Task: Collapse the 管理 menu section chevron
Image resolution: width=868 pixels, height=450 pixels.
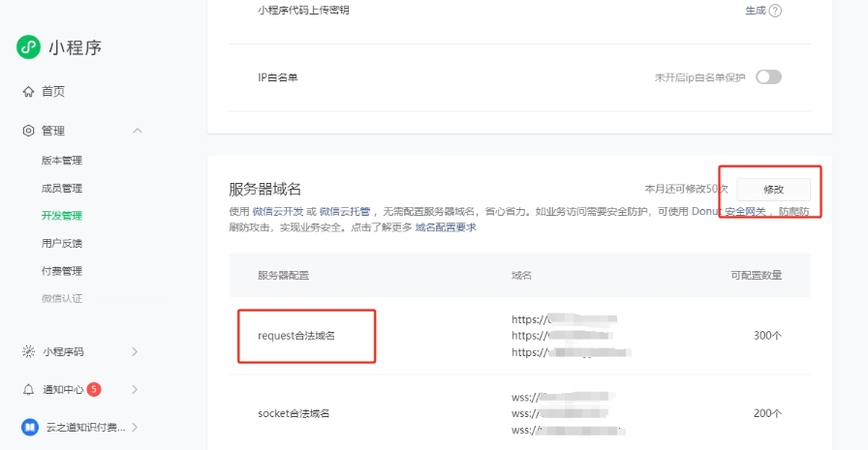Action: (x=138, y=131)
